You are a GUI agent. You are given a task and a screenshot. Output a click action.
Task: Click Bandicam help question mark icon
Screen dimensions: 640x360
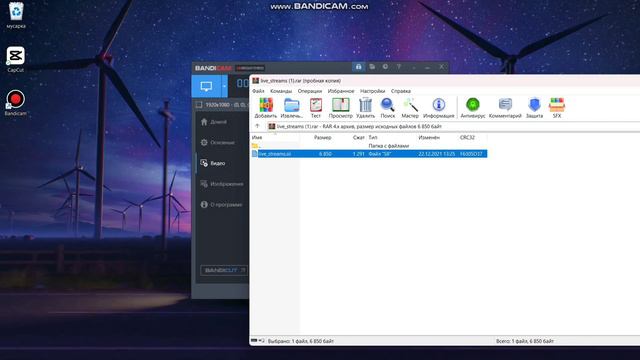(399, 67)
